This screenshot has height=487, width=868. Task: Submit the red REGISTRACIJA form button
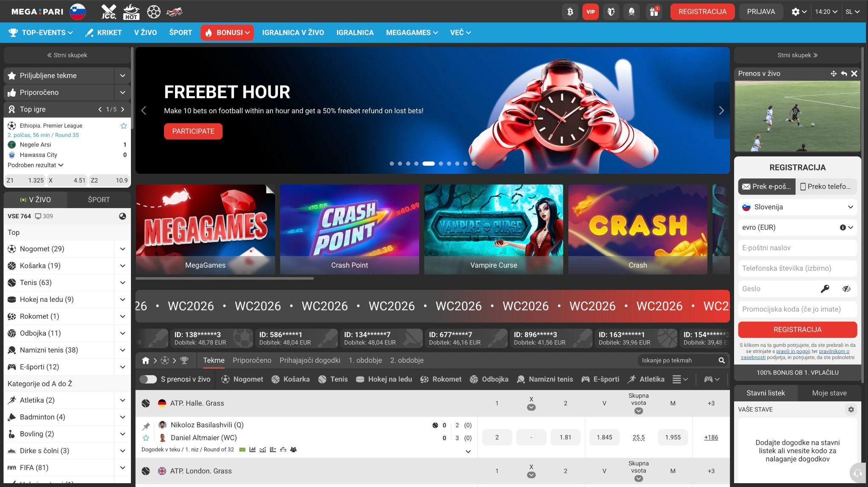pyautogui.click(x=797, y=330)
